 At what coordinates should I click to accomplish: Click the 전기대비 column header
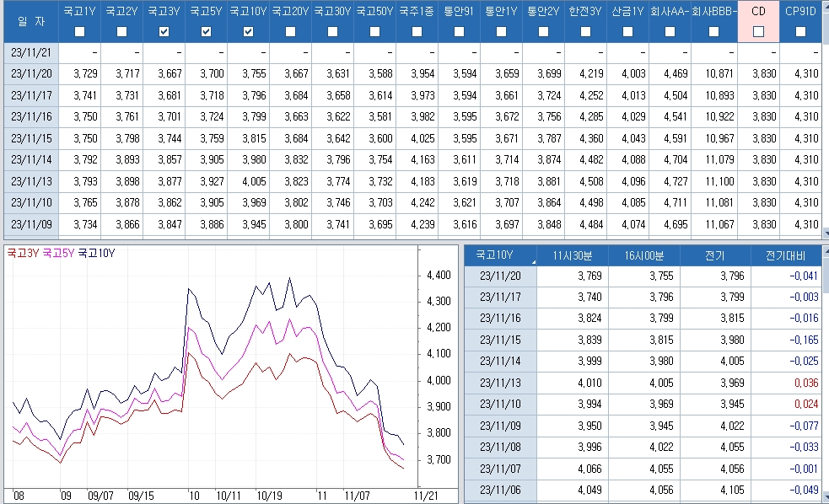[x=785, y=254]
